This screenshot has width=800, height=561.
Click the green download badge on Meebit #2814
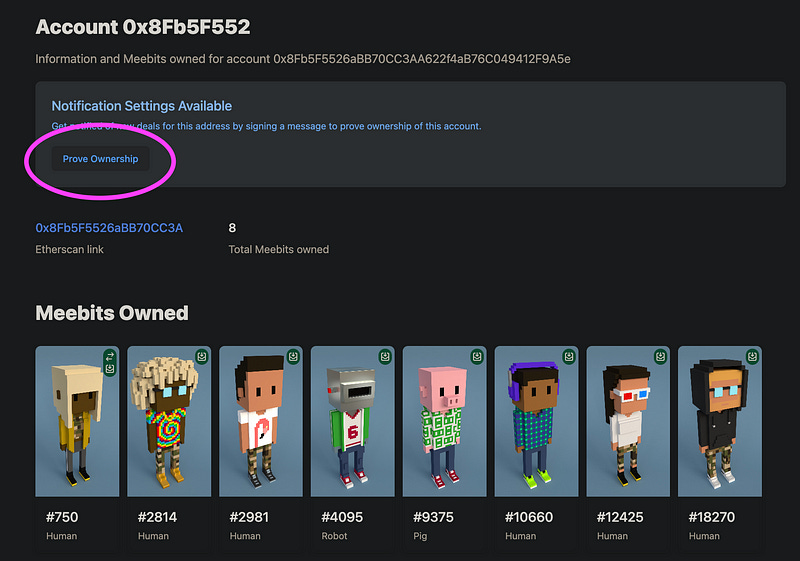point(202,356)
